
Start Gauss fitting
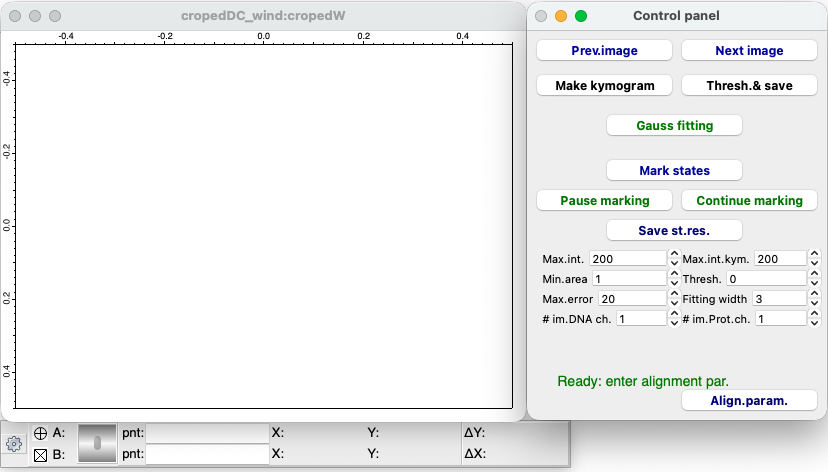tap(674, 125)
